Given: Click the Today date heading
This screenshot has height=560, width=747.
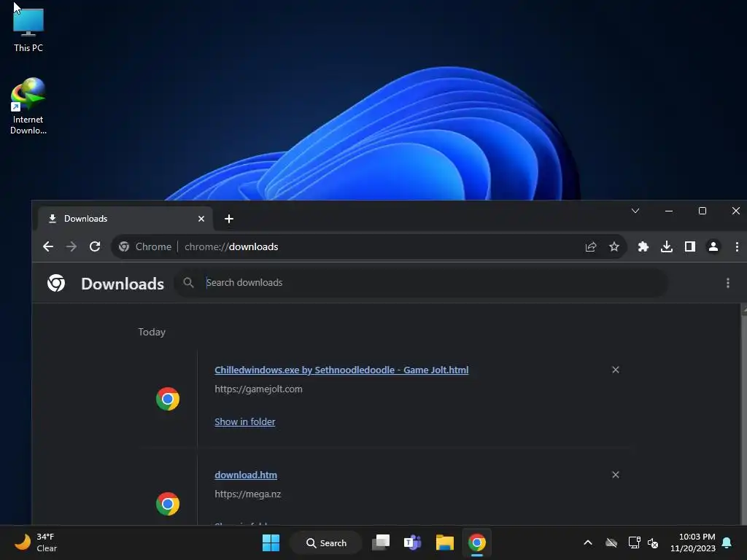Looking at the screenshot, I should click(x=152, y=332).
